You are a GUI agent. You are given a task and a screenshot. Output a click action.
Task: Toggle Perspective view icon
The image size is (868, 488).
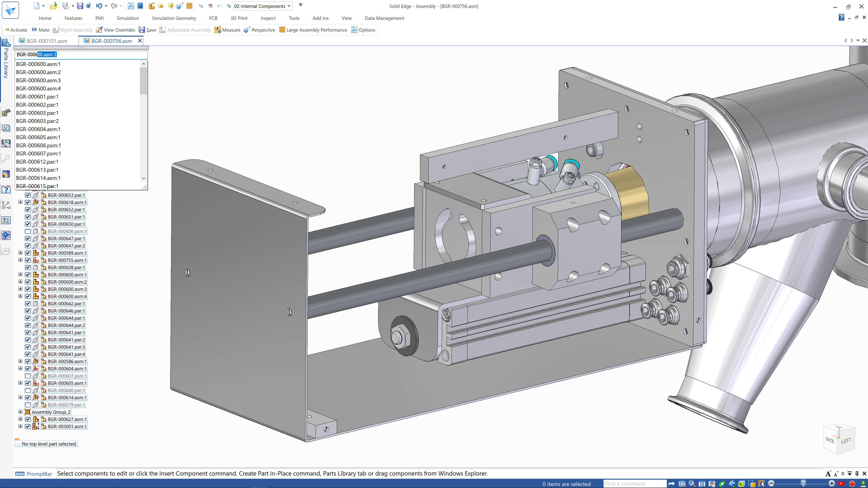click(x=247, y=30)
